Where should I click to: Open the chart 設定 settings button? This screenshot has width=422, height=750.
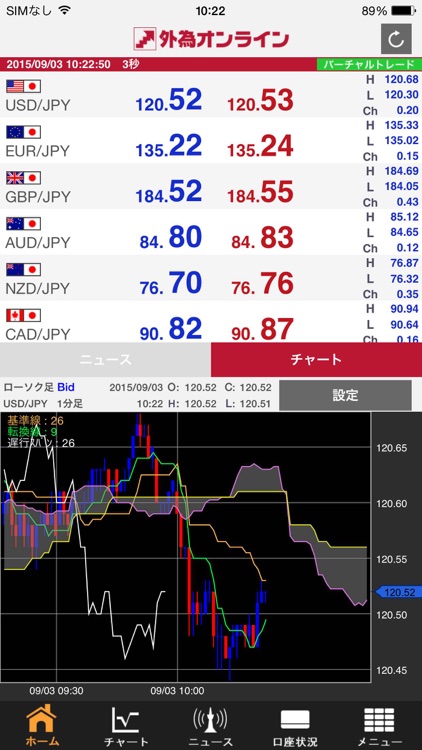tap(345, 396)
